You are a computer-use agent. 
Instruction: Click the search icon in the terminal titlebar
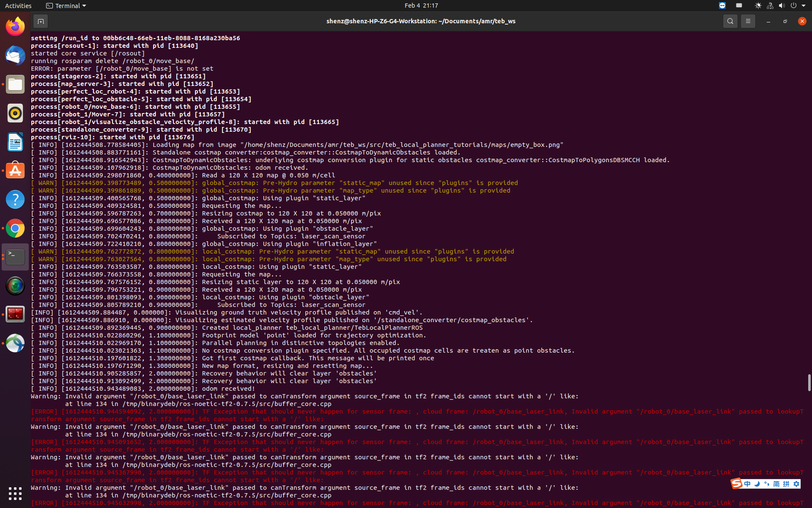730,21
